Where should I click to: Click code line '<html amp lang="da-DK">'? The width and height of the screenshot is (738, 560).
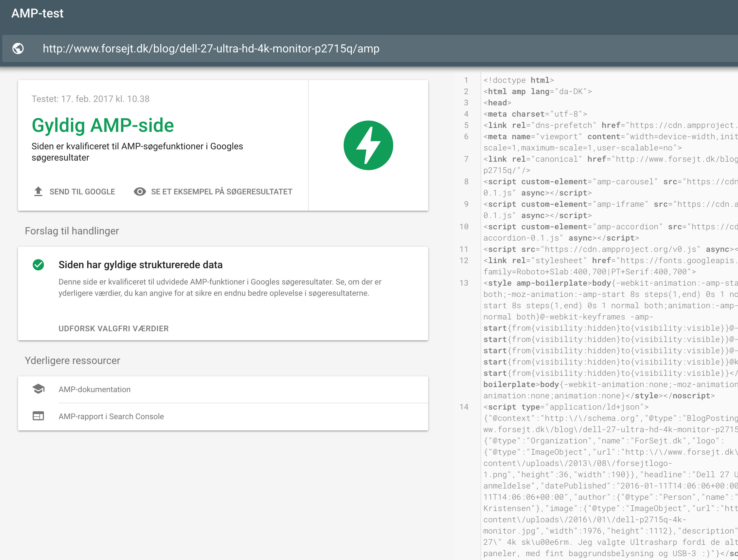point(537,92)
